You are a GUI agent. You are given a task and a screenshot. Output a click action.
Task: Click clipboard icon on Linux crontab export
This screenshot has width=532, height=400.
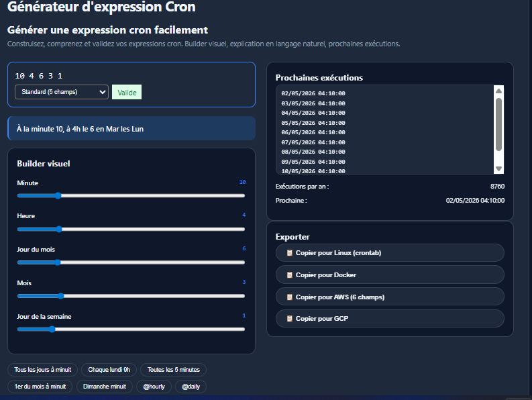click(289, 252)
